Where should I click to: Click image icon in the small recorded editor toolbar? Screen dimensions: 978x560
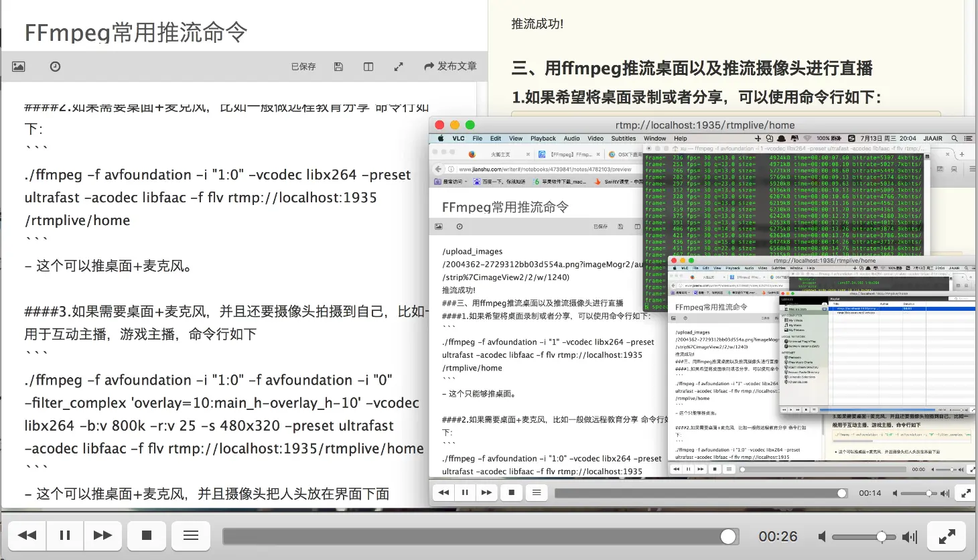(439, 226)
